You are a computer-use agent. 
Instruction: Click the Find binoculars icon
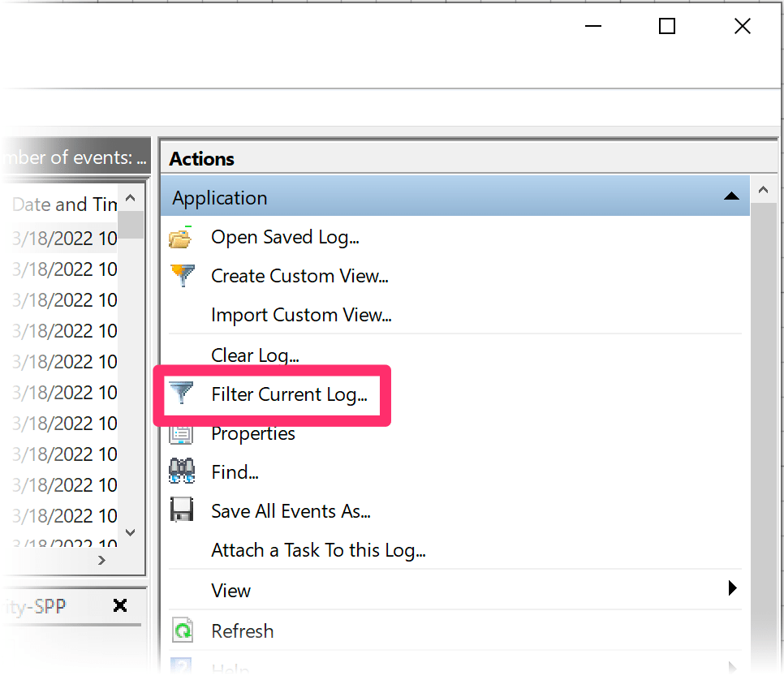pyautogui.click(x=182, y=471)
